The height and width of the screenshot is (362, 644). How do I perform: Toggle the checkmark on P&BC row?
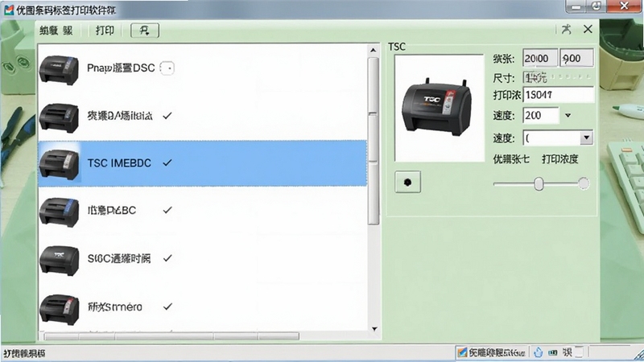(x=167, y=210)
